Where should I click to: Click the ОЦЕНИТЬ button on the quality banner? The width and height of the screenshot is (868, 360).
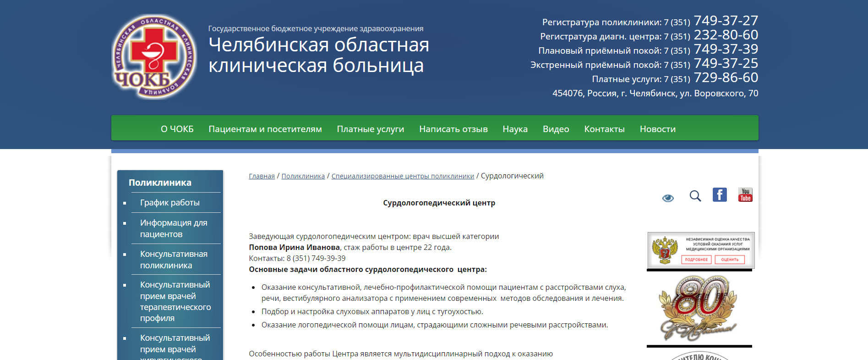coord(730,260)
